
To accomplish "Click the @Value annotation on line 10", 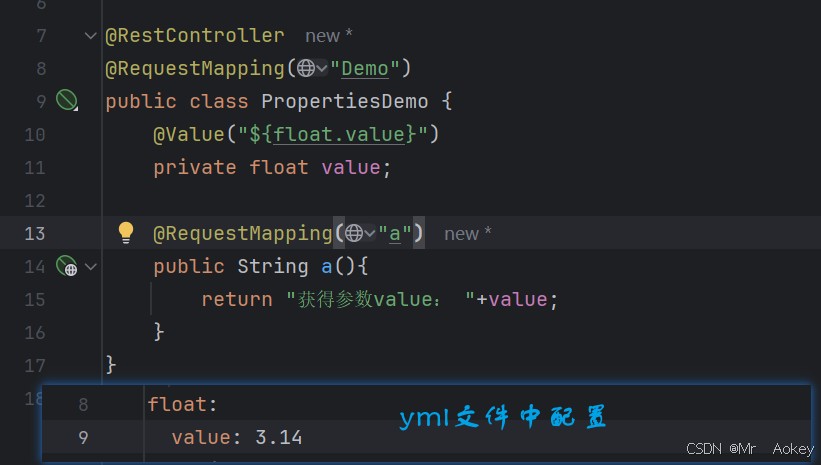I will pyautogui.click(x=189, y=135).
